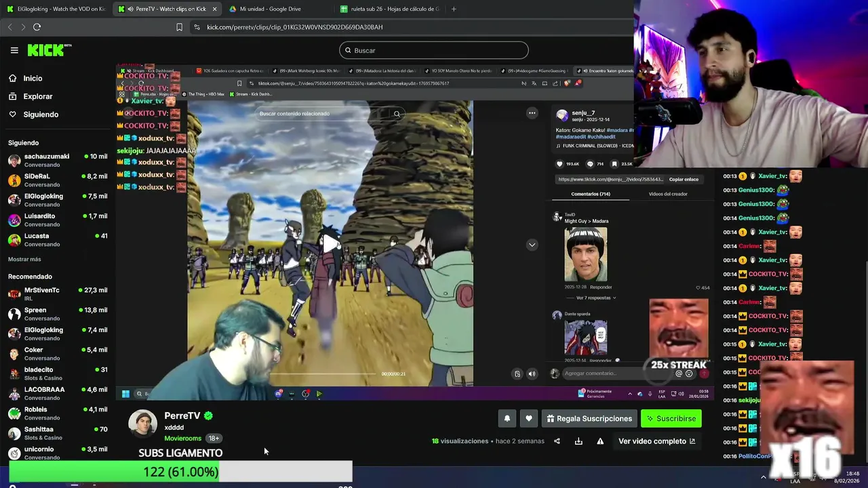Switch to ElGlogloking VOD tab
The image size is (868, 488).
click(56, 9)
